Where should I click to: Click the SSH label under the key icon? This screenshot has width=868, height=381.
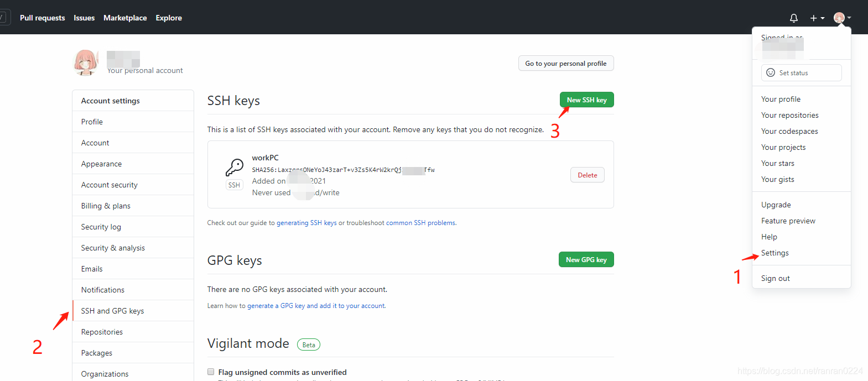coord(235,185)
